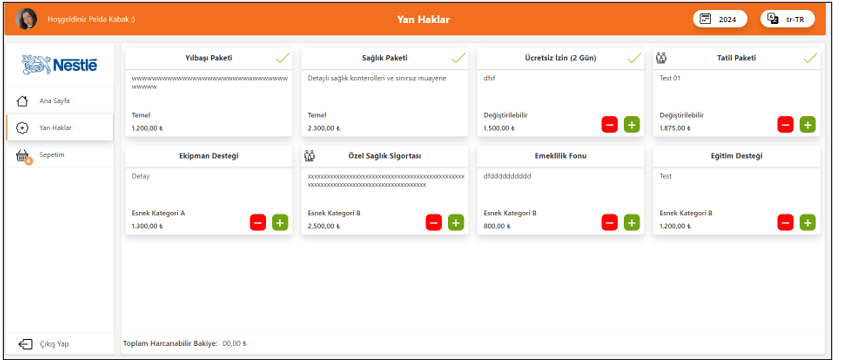Open the 2024 year selector
Image resolution: width=842 pixels, height=363 pixels.
(720, 19)
